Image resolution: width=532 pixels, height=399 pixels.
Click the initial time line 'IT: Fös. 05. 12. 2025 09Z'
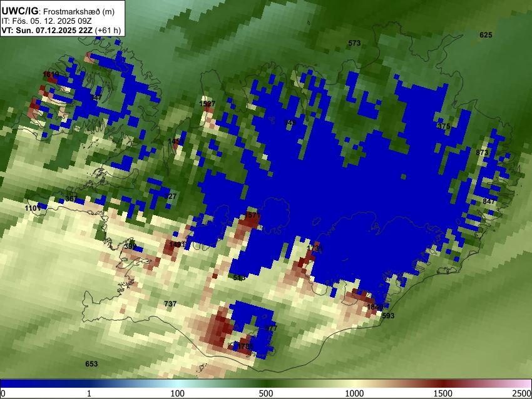[x=46, y=21]
